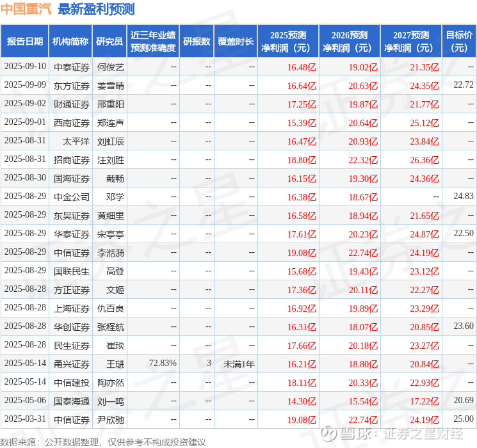The image size is (477, 448).
Task: Select 华泰证券 institution cell
Action: 72,234
